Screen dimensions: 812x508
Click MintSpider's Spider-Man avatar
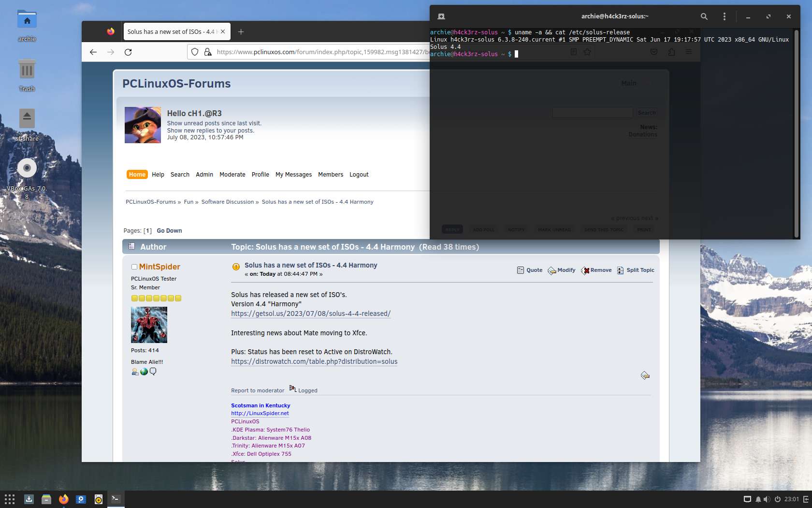[149, 325]
